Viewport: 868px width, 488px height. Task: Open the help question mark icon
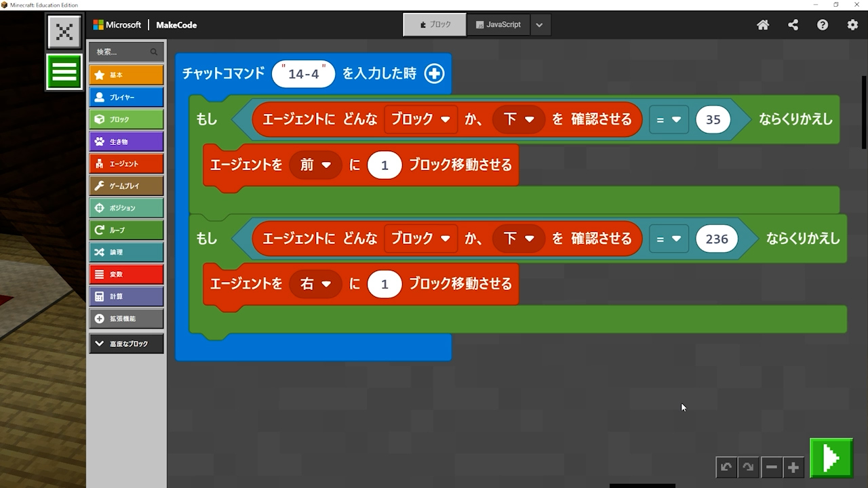click(823, 25)
